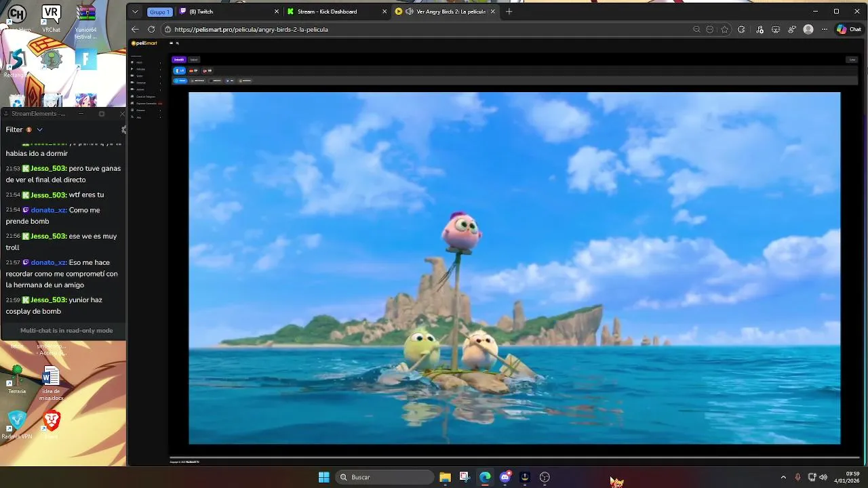The width and height of the screenshot is (868, 488).
Task: Open the media control music icon
Action: (759, 29)
